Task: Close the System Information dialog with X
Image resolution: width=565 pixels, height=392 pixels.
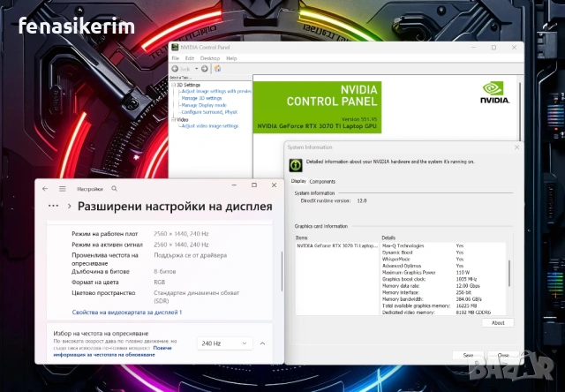Action: click(x=516, y=147)
